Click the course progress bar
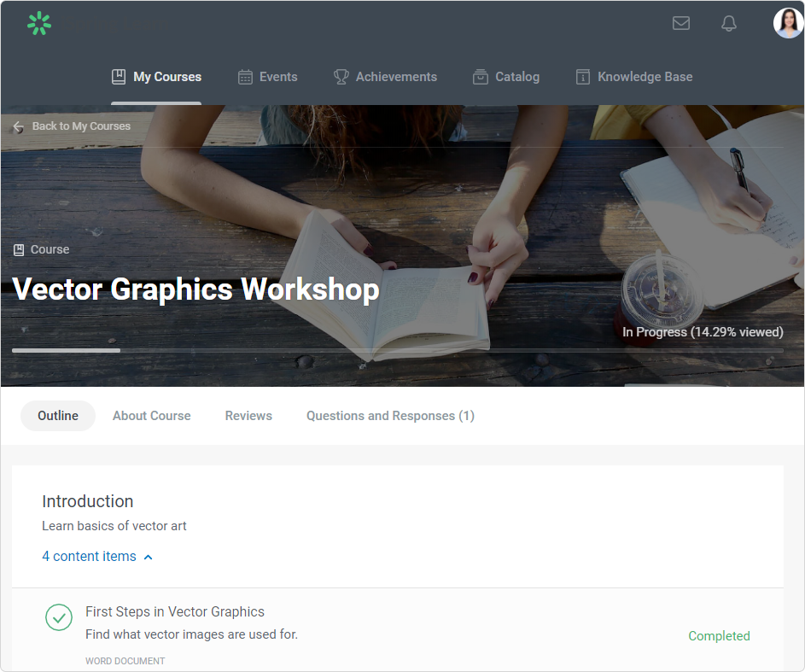805x672 pixels. [397, 350]
